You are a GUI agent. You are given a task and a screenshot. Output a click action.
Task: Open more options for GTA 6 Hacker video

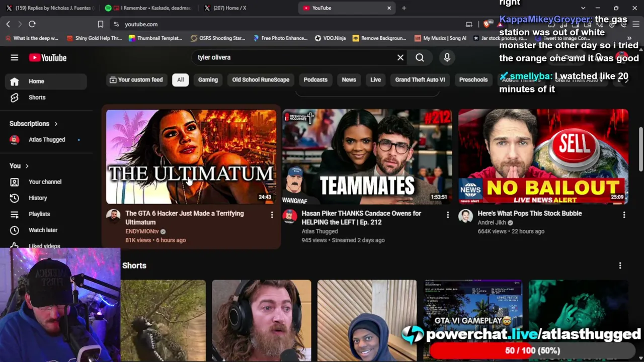click(272, 215)
